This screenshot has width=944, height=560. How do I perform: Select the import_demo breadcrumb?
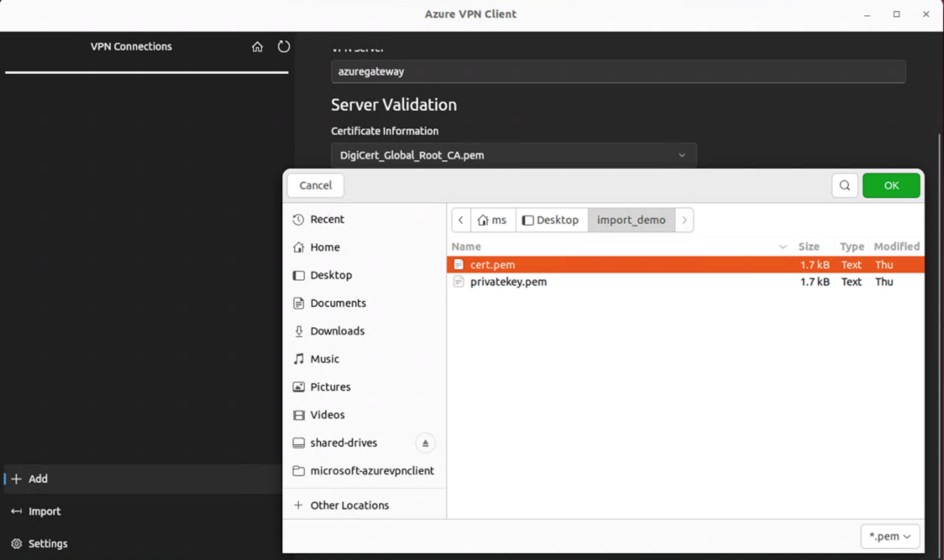click(x=631, y=220)
